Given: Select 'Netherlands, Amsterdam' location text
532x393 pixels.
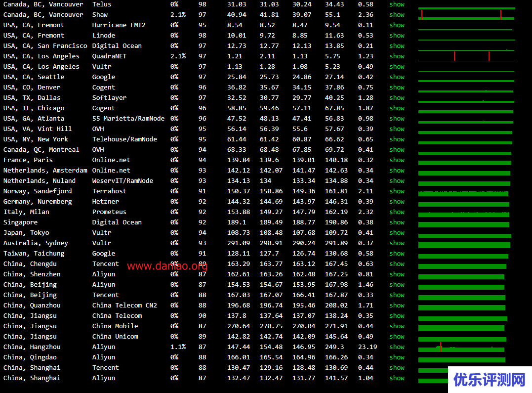Looking at the screenshot, I should (45, 171).
